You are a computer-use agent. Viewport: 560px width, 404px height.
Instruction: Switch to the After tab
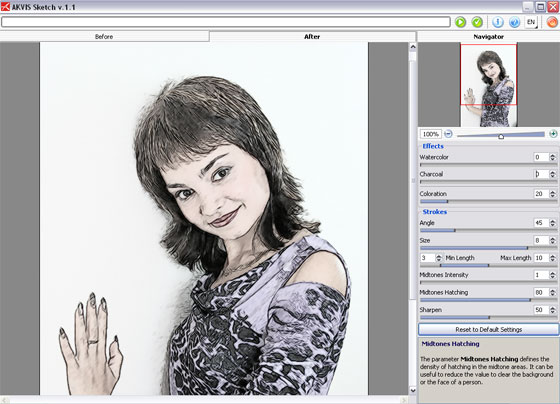point(312,36)
